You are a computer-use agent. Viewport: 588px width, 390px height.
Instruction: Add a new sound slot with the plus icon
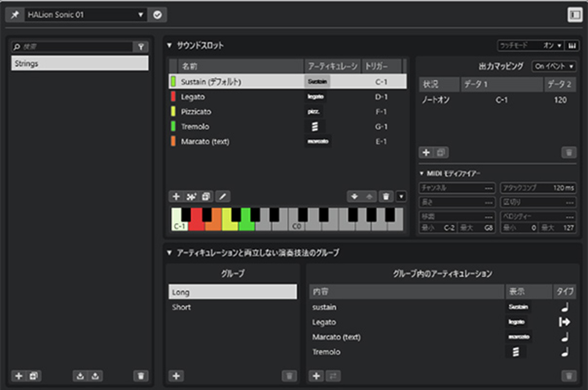(176, 196)
